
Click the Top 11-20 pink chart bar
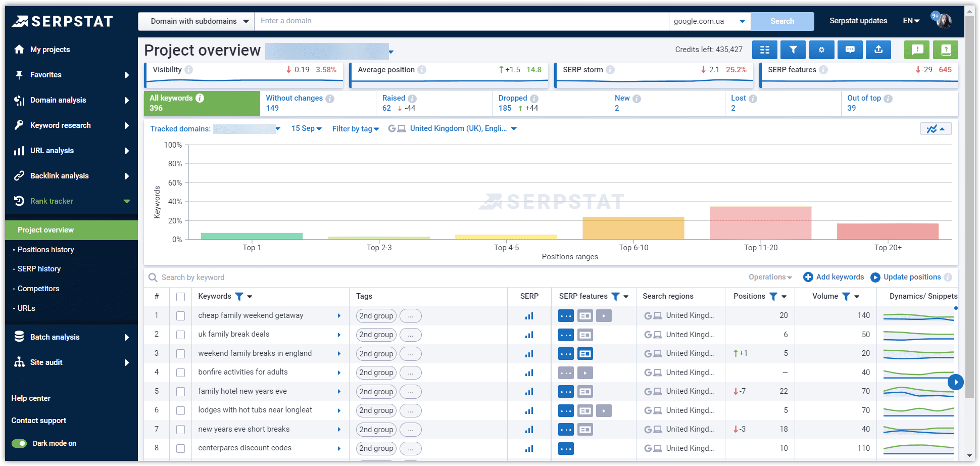(x=760, y=223)
